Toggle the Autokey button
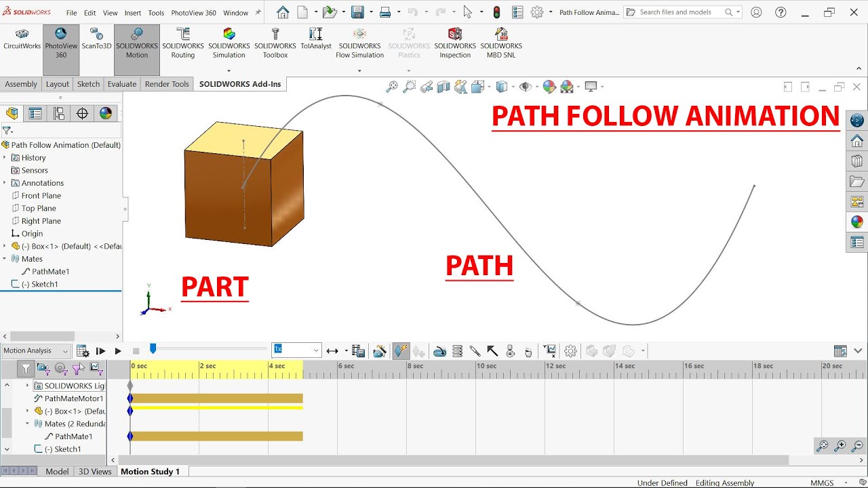 pos(401,351)
